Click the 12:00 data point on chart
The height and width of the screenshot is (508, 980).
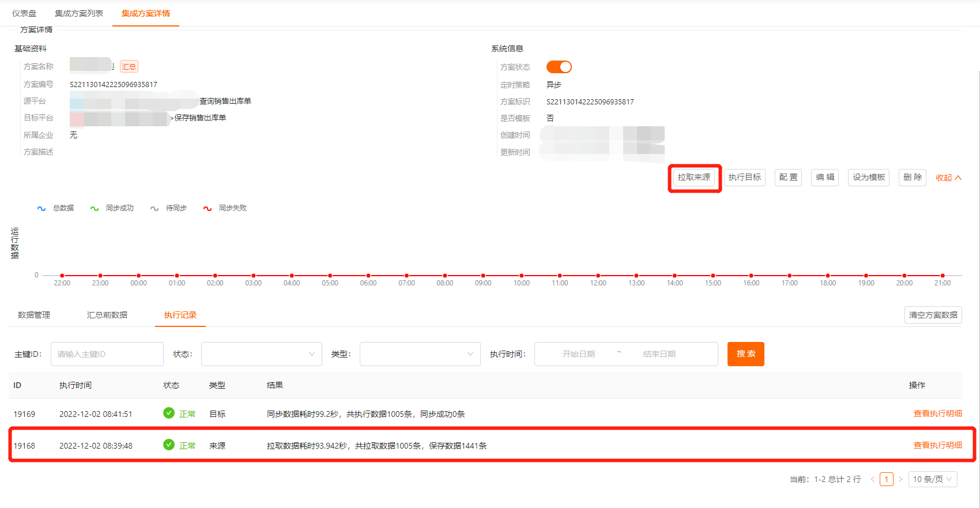[598, 276]
